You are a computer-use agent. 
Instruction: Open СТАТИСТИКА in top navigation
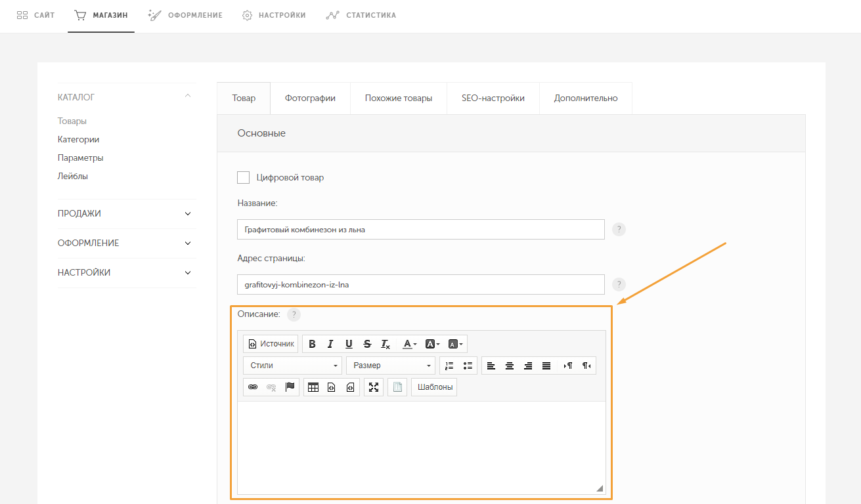click(361, 15)
